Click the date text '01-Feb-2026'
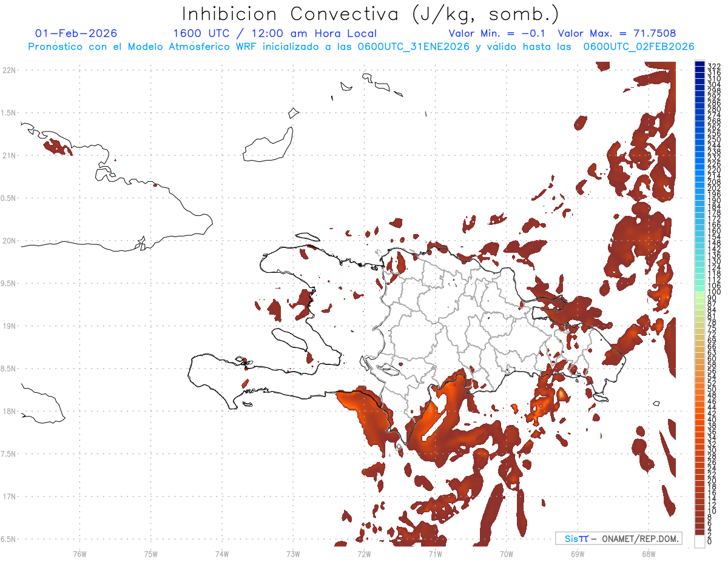 coord(76,33)
